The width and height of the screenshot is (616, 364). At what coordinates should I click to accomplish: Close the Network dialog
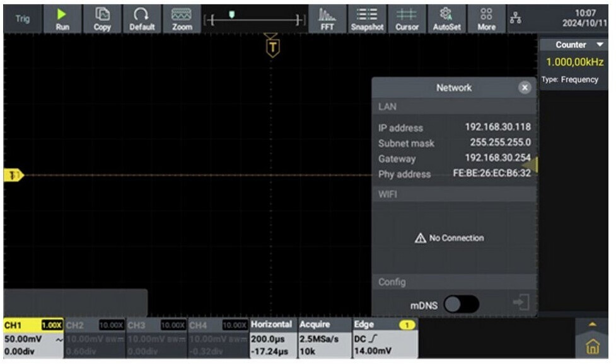click(x=525, y=88)
